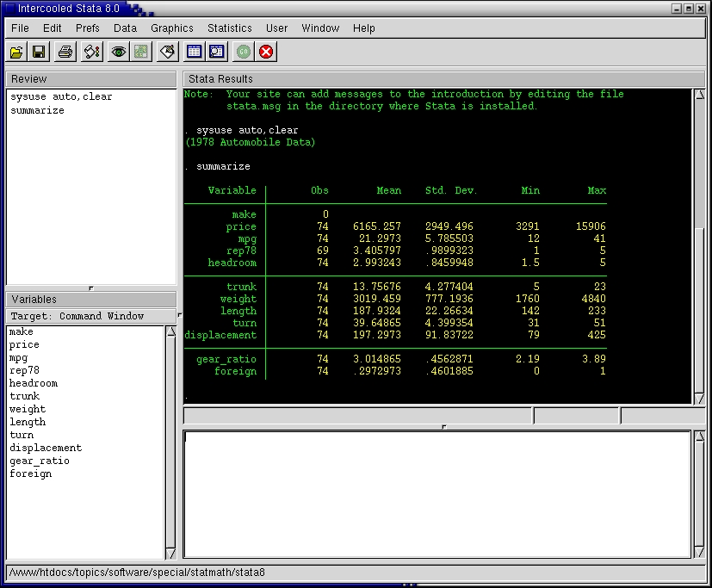
Task: Click the green Go toolbar button
Action: click(x=244, y=52)
